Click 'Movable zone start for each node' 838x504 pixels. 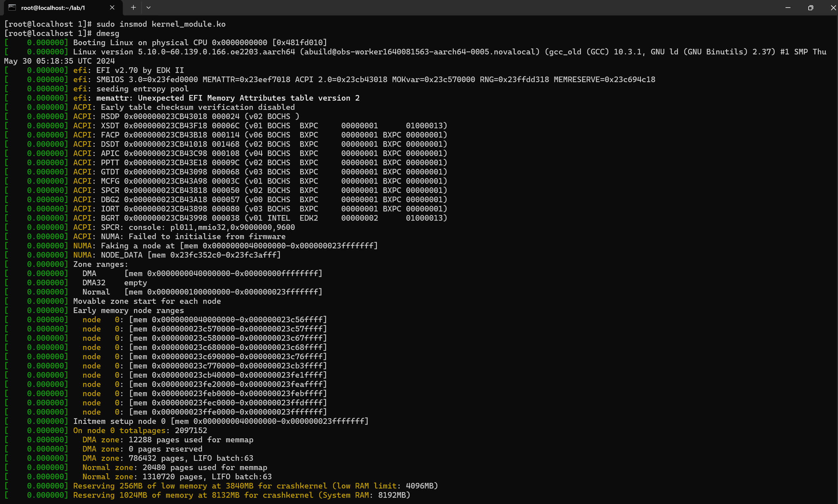pos(147,301)
